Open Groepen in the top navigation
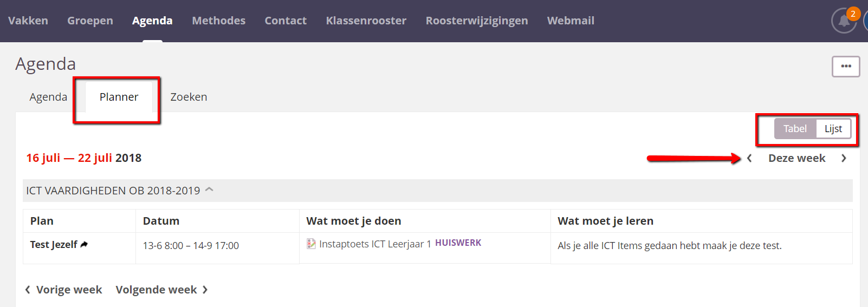 tap(90, 21)
